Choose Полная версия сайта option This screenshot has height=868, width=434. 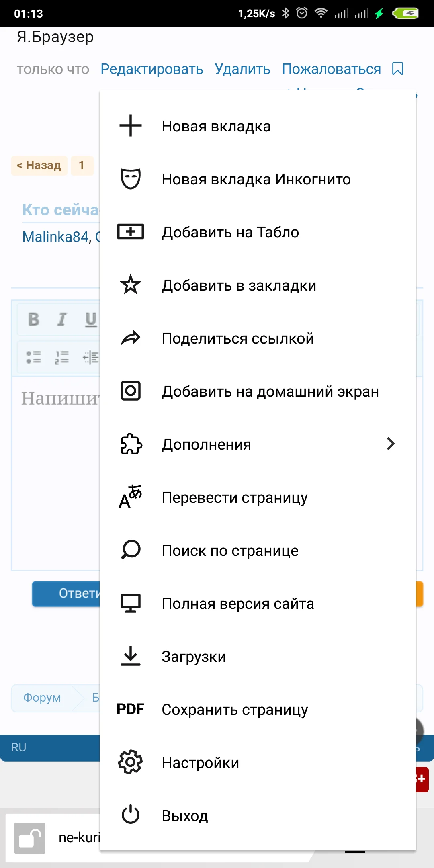(x=238, y=604)
